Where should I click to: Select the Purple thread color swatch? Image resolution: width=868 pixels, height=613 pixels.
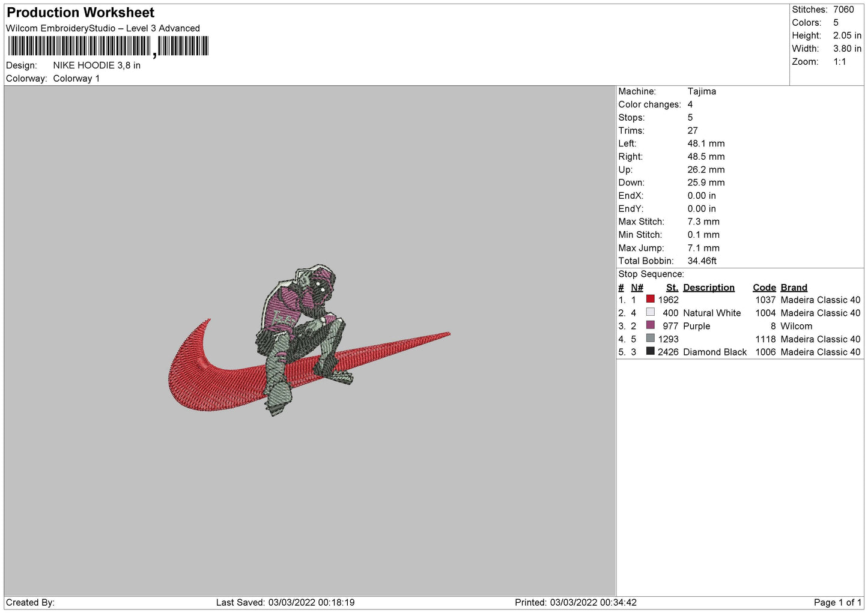[650, 325]
